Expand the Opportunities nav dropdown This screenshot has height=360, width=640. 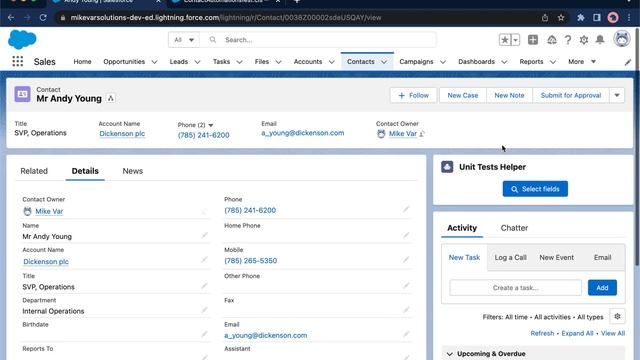point(154,62)
